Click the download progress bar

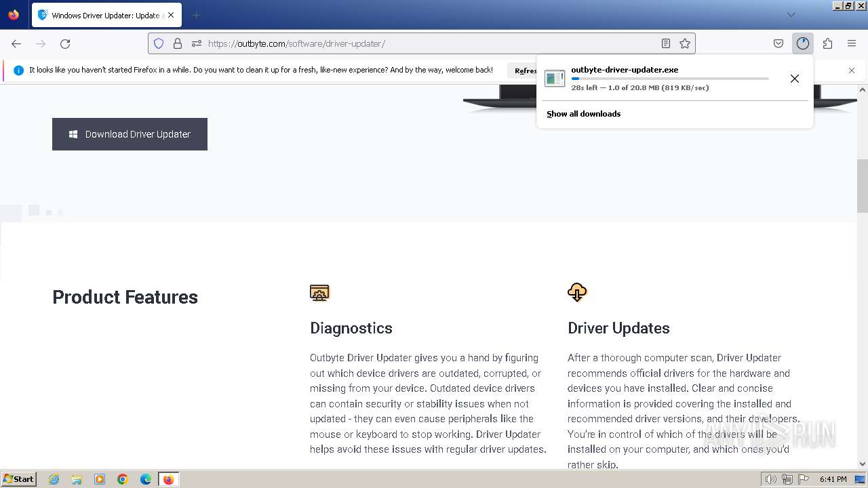pyautogui.click(x=670, y=79)
